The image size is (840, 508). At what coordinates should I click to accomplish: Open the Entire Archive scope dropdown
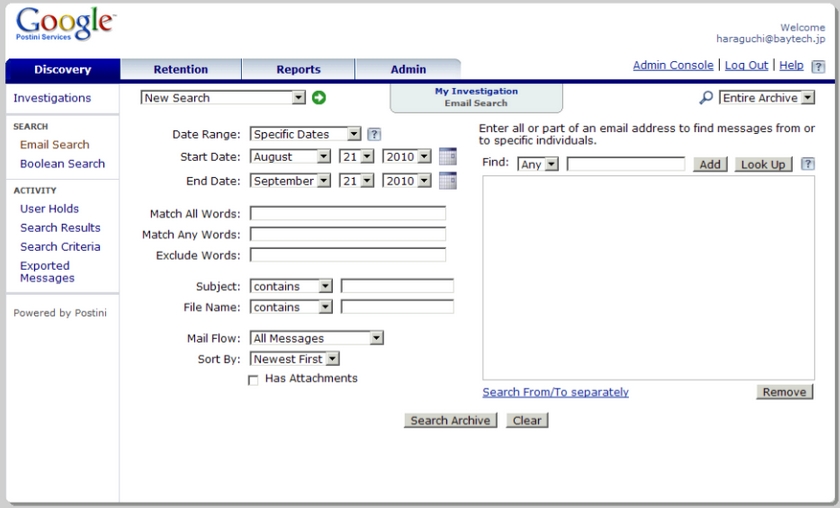tap(767, 98)
